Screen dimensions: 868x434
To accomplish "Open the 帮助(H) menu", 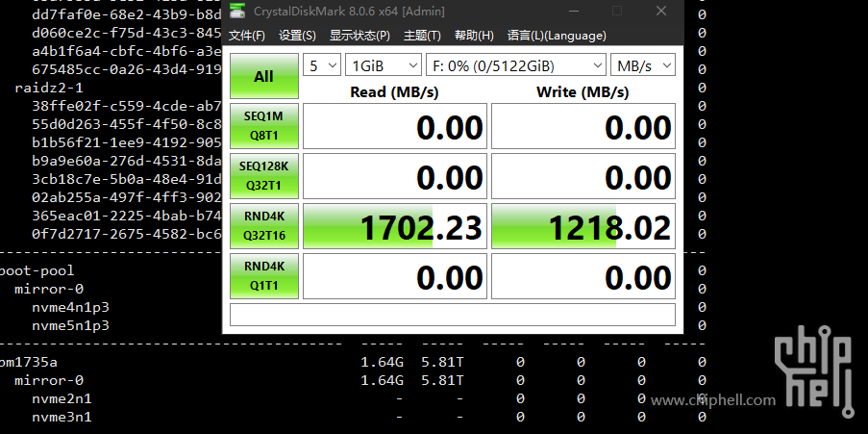I will (474, 36).
